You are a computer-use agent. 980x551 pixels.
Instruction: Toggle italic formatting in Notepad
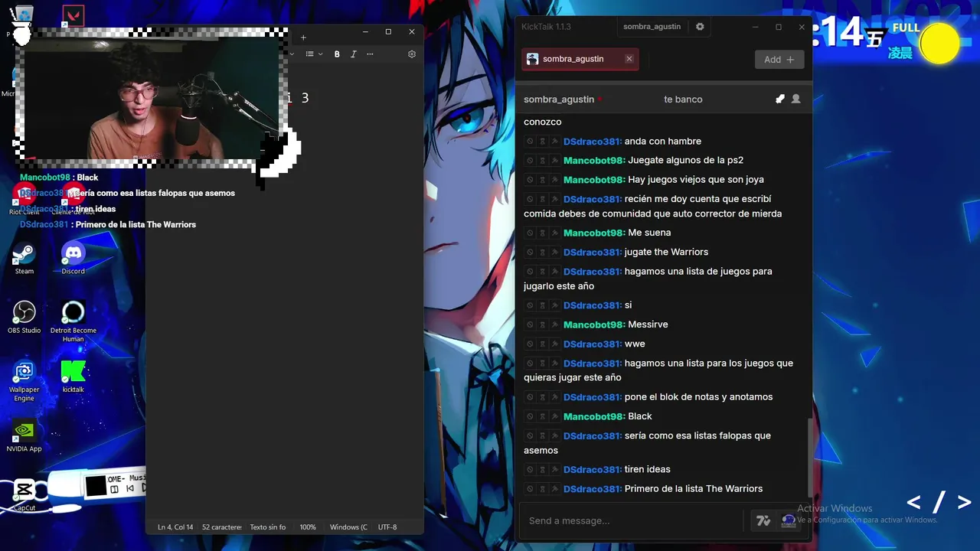[x=353, y=54]
